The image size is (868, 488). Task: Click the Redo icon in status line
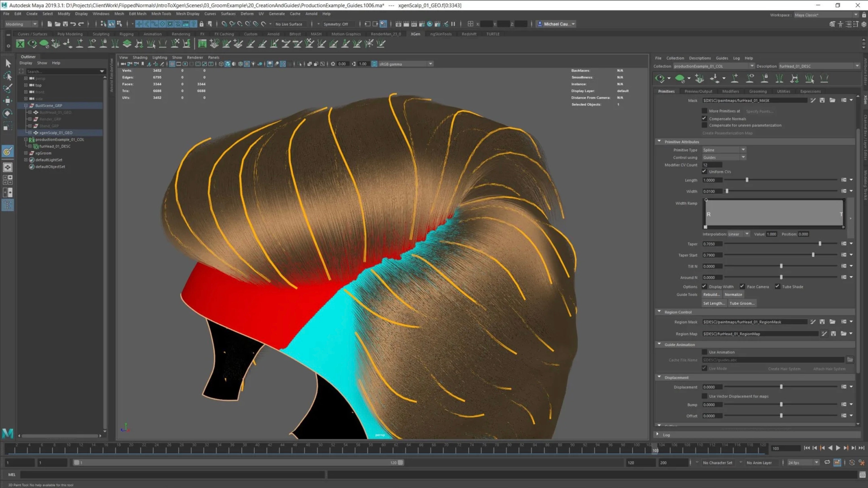[81, 24]
